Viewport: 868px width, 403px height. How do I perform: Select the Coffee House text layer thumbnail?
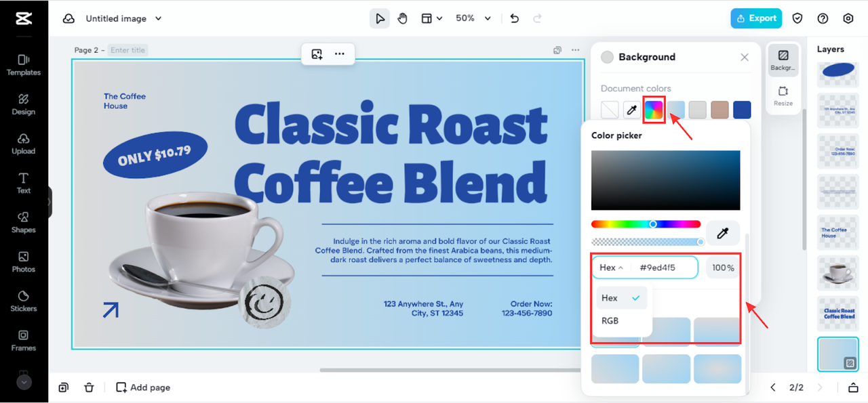[x=839, y=232]
